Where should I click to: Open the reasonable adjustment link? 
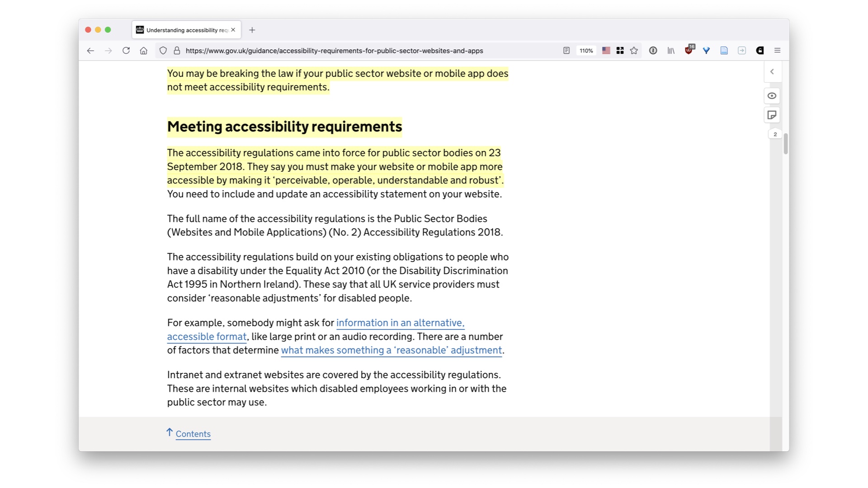(392, 350)
